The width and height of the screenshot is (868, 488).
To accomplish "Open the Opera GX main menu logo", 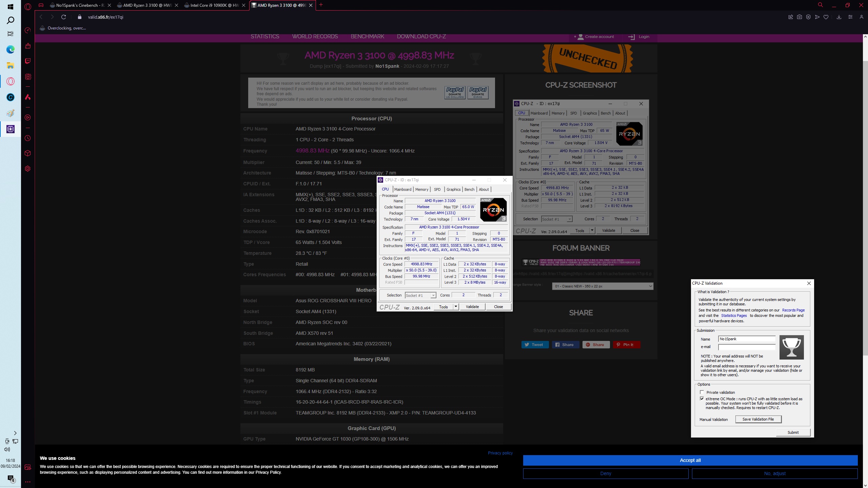I will click(x=28, y=6).
